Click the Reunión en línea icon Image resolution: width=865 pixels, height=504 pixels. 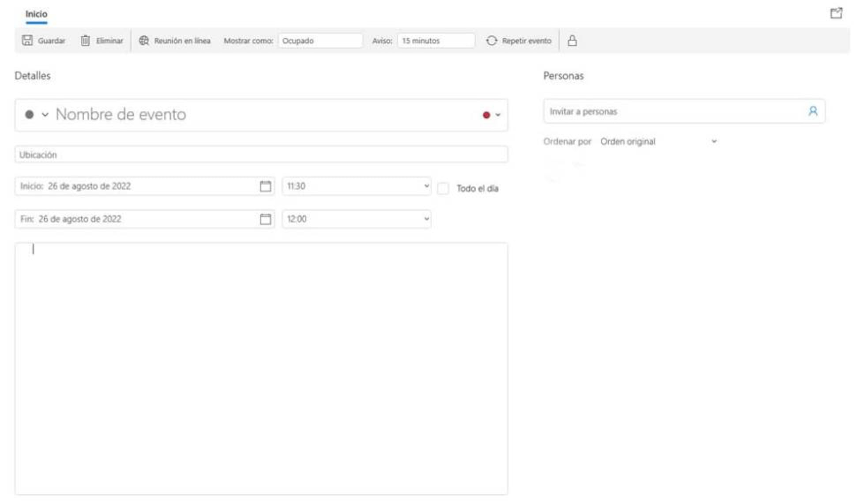coord(144,41)
